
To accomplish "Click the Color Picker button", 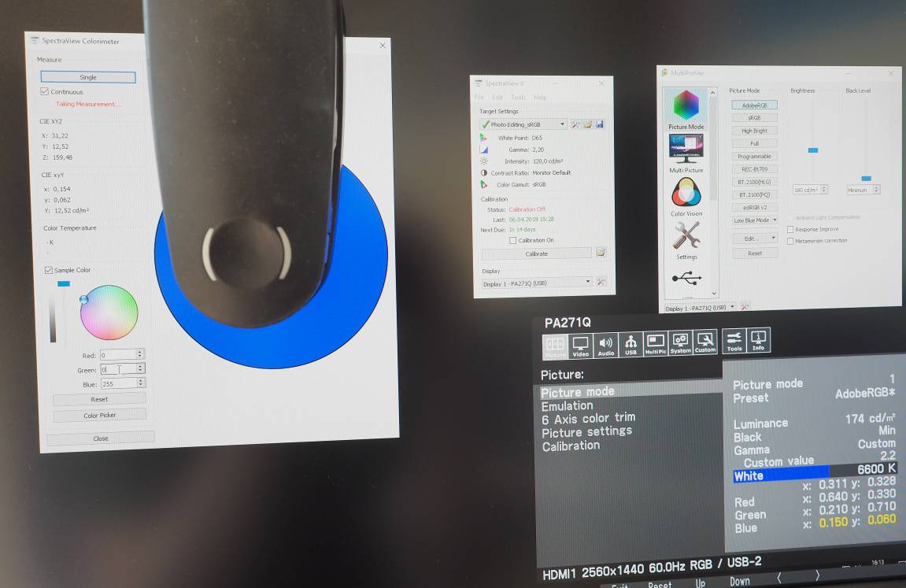I will [99, 415].
